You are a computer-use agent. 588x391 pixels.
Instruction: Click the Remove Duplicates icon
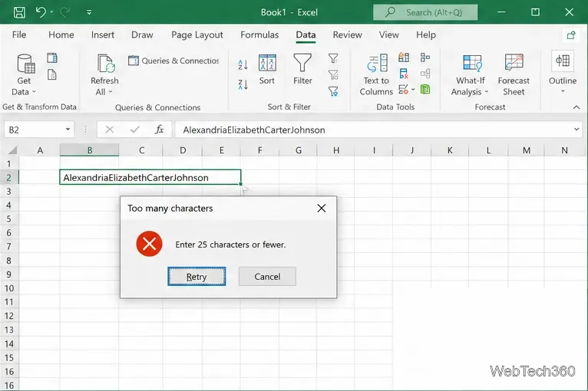(x=404, y=74)
